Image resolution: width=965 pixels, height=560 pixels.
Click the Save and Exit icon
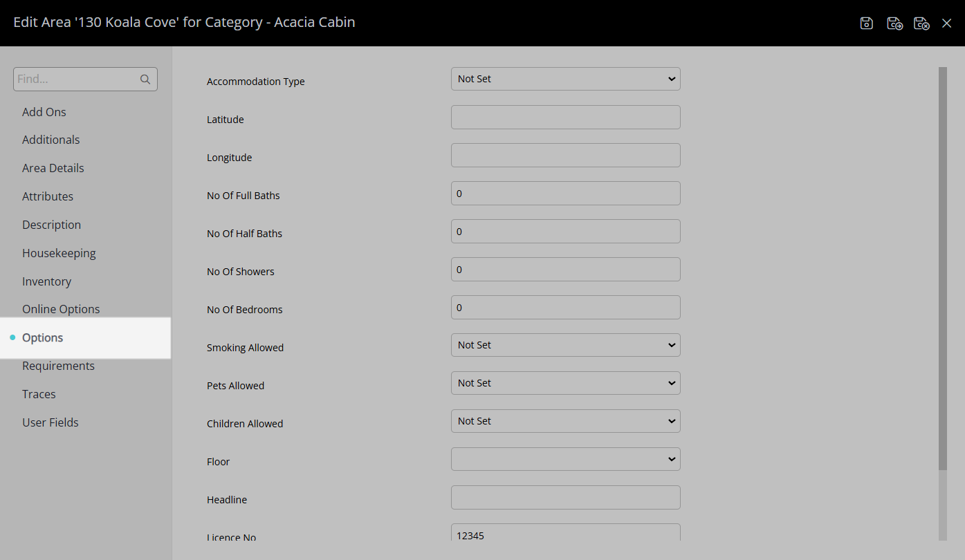coord(921,24)
